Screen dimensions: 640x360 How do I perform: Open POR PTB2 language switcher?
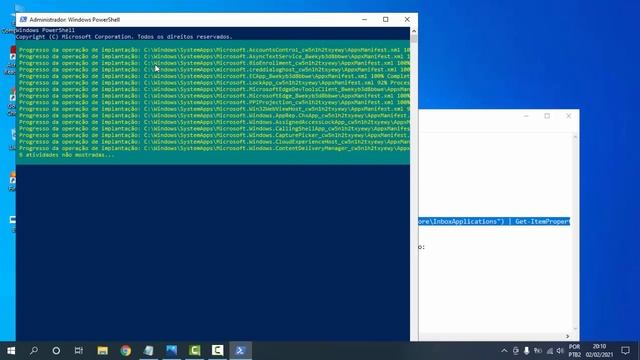coord(574,351)
